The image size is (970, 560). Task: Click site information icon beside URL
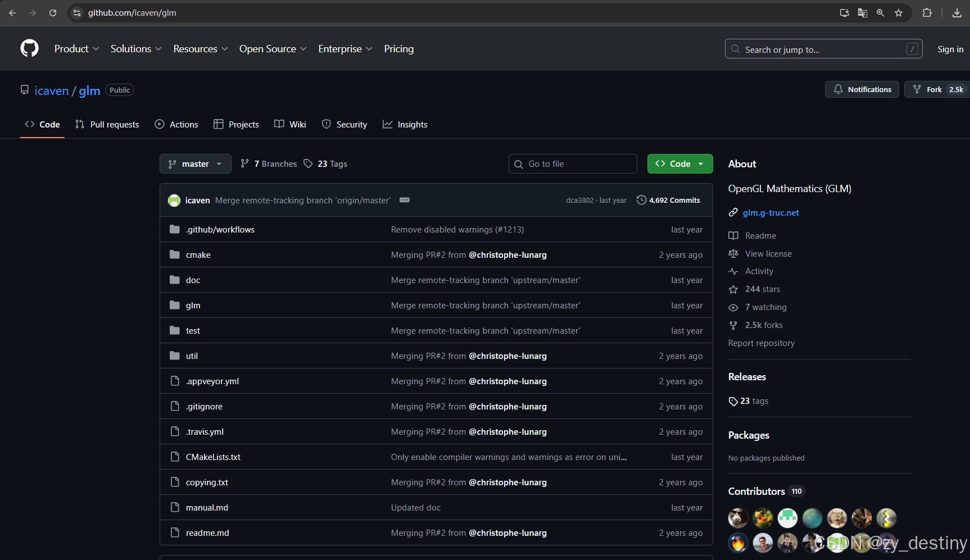click(x=78, y=13)
